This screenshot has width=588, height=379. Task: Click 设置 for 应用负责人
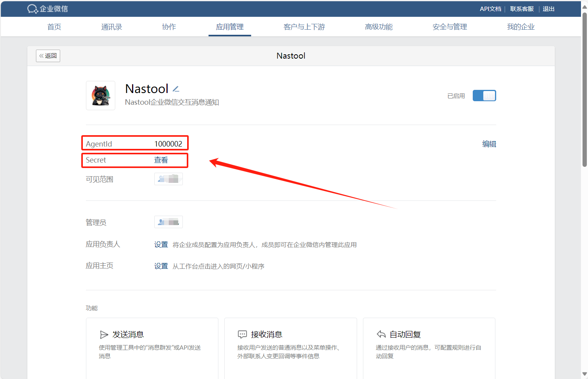161,245
